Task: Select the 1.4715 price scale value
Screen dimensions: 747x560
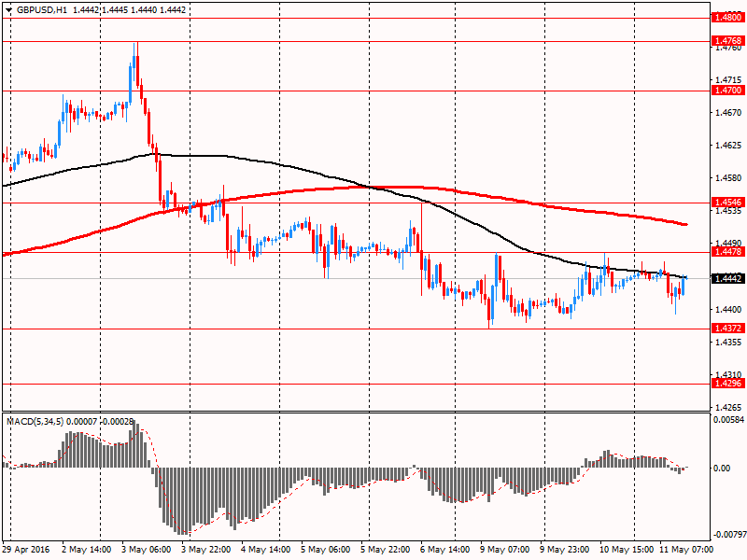Action: (729, 79)
